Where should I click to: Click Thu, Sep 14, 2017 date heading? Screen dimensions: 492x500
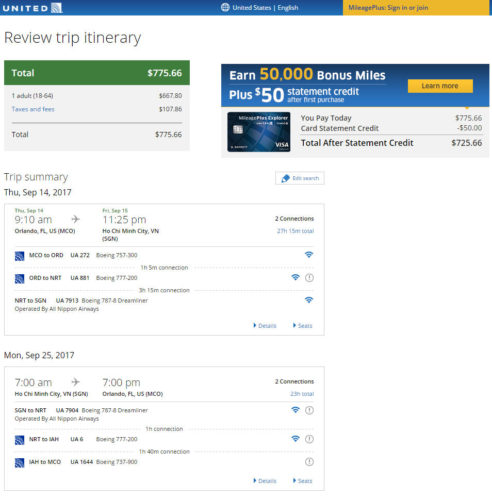pyautogui.click(x=38, y=192)
